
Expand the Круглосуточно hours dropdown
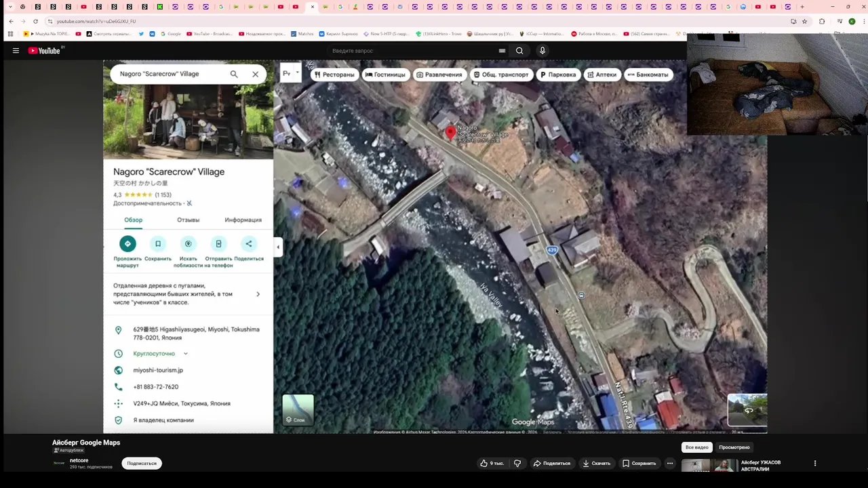click(185, 354)
